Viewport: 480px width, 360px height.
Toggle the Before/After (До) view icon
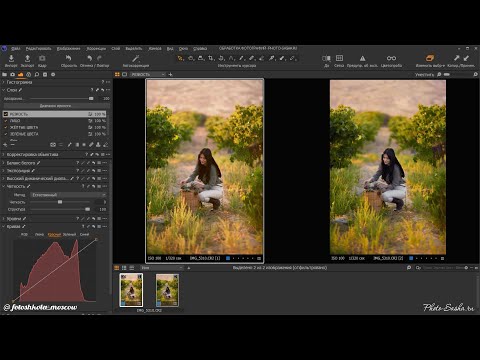click(x=326, y=58)
